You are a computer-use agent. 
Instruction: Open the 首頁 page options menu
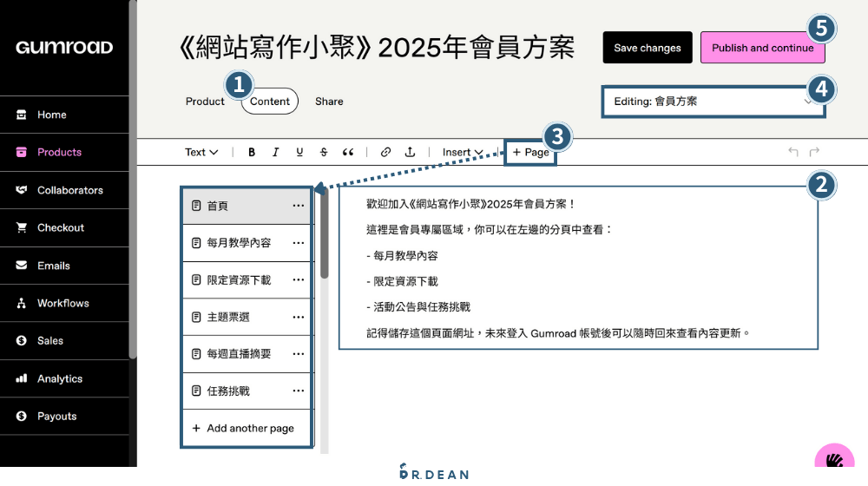(x=299, y=206)
